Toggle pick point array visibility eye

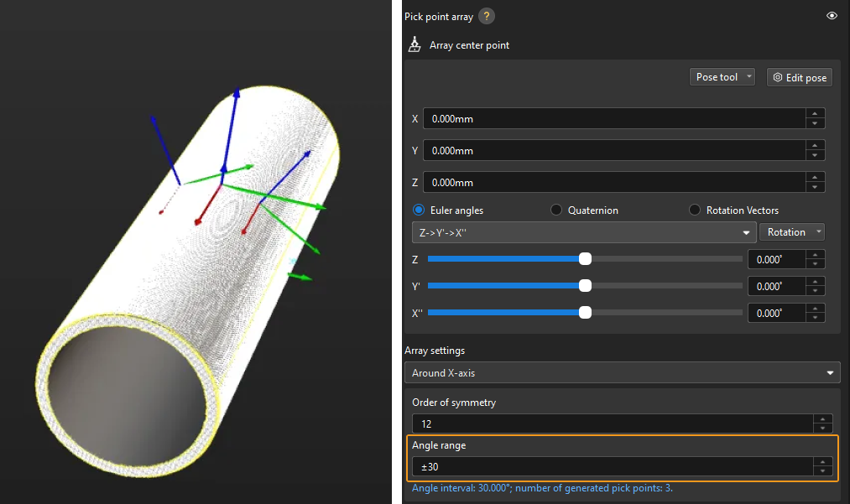[x=832, y=16]
